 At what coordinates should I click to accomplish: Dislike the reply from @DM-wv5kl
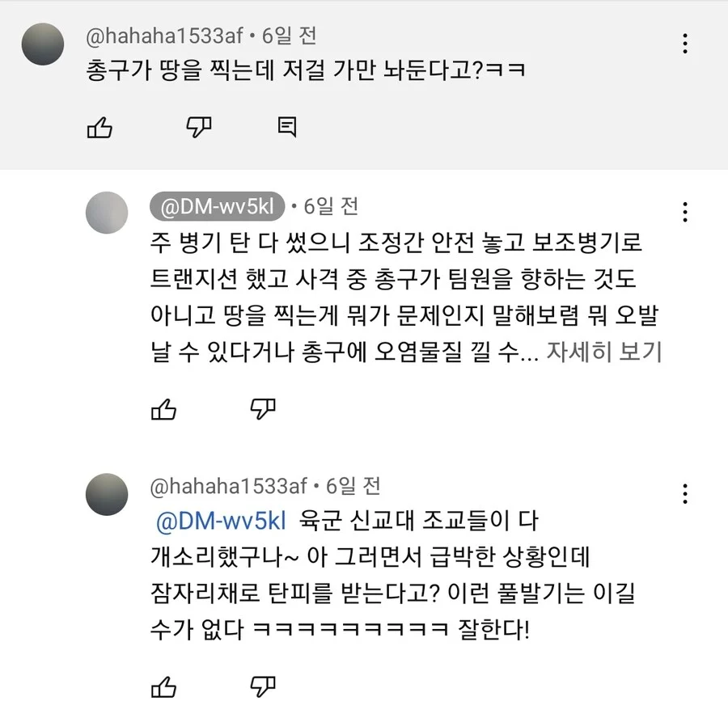click(x=263, y=408)
